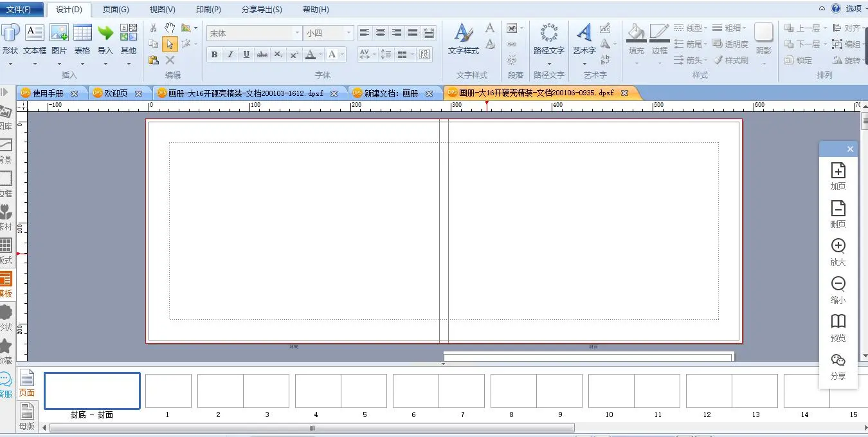Screen dimensions: 868x437
Task: Switch to the 欢迎页 document tab
Action: [114, 93]
